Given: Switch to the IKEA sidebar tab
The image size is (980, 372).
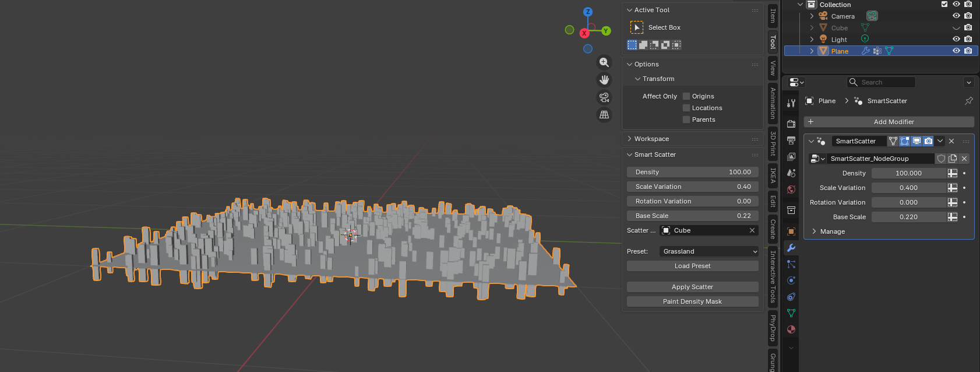Looking at the screenshot, I should (773, 176).
